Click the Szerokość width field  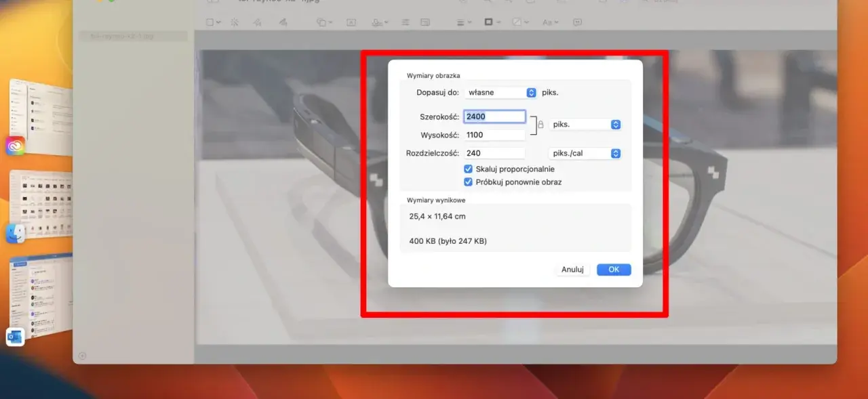click(x=494, y=117)
